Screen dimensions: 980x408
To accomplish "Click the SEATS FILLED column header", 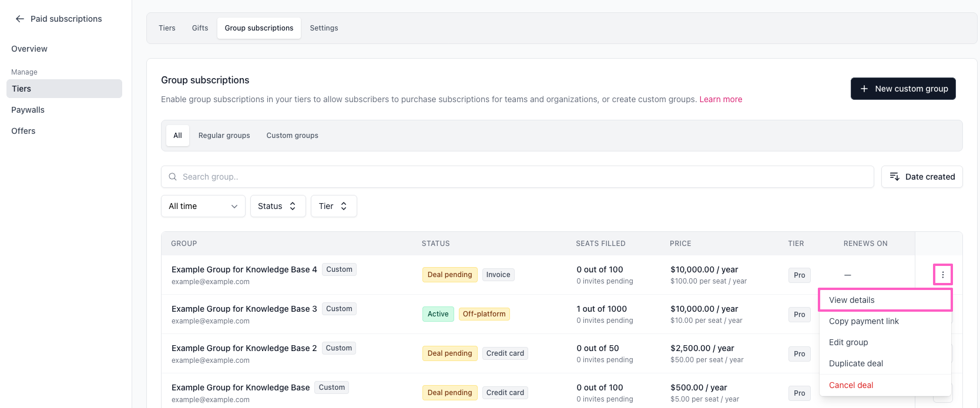I will [x=600, y=244].
